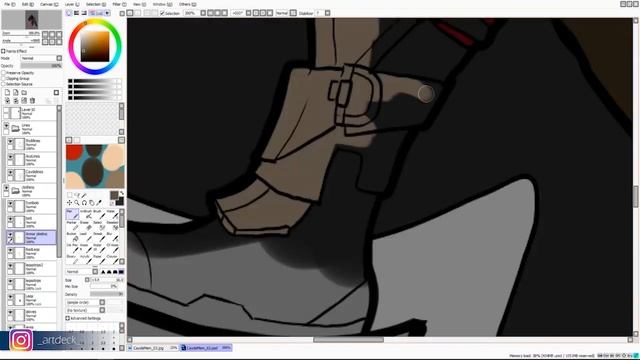Screen dimensions: 640x360
Task: Show the topmost layer via its eye box
Action: click(6, 110)
